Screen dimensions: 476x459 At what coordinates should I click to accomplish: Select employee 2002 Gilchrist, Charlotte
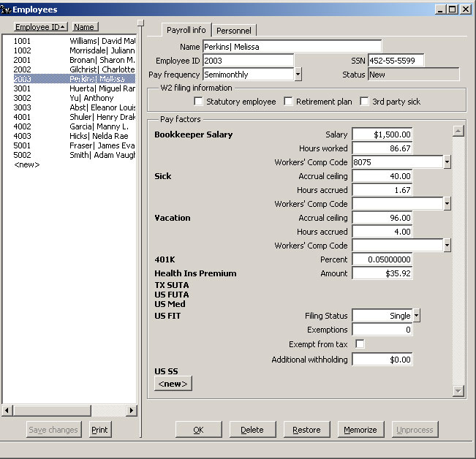click(74, 69)
